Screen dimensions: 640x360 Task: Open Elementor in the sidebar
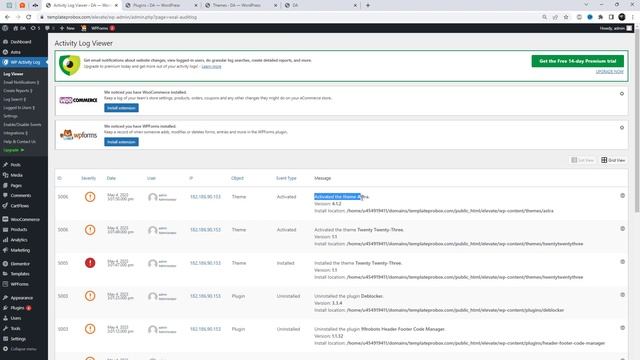coord(20,264)
